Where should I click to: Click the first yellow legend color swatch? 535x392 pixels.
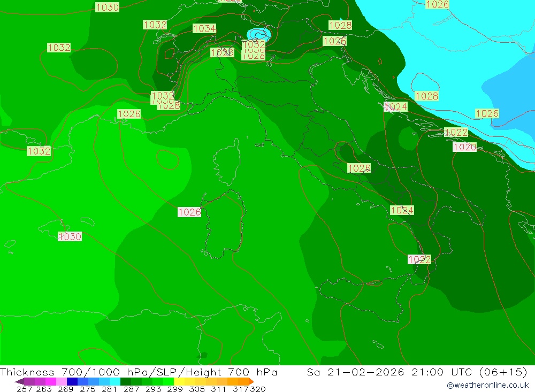tap(179, 381)
